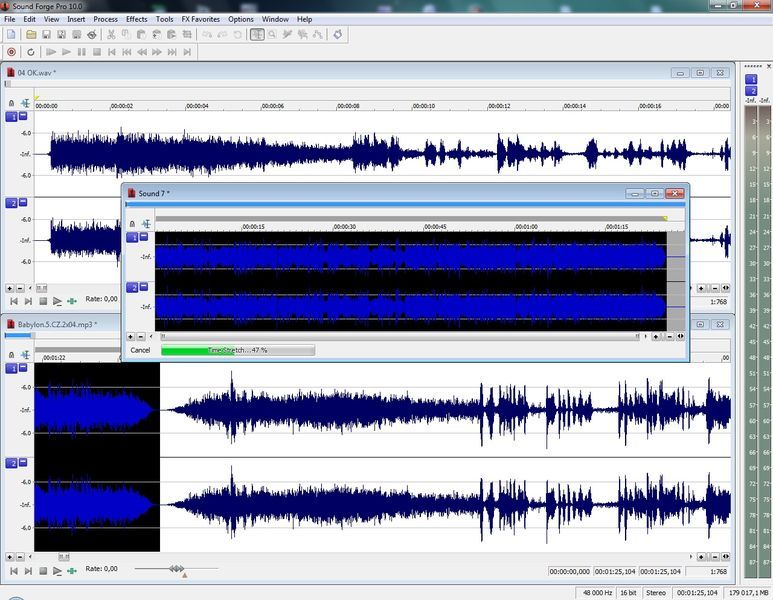Click Forward in main transport bar
Image resolution: width=773 pixels, height=600 pixels.
click(x=157, y=52)
